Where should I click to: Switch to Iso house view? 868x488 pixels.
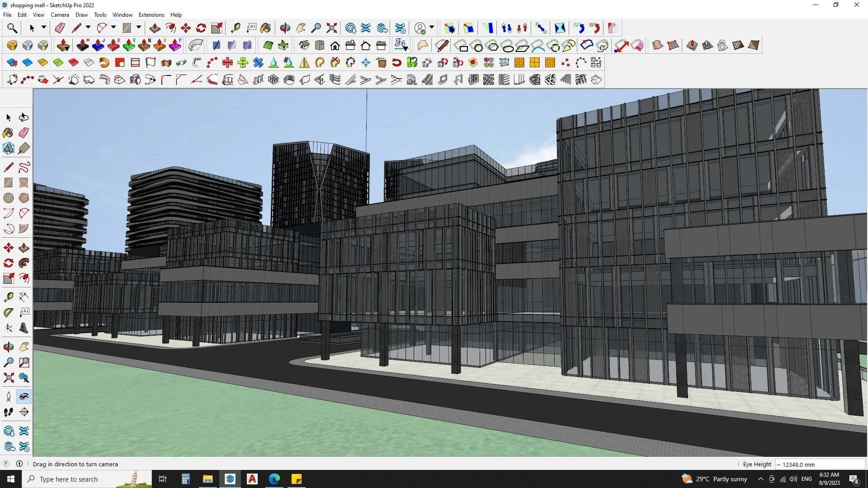(304, 45)
